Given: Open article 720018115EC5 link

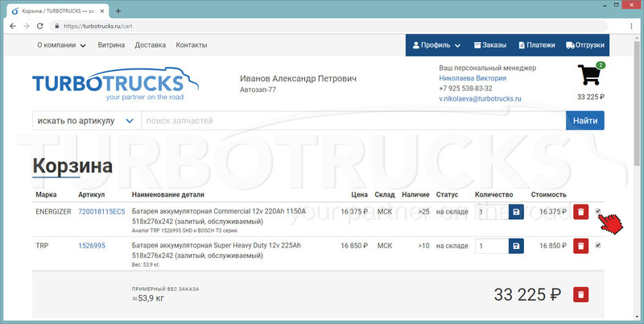Looking at the screenshot, I should click(101, 212).
